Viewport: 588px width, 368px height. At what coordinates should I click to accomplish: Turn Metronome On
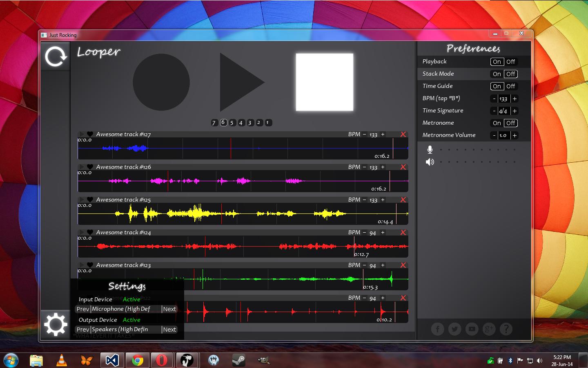[x=497, y=123]
